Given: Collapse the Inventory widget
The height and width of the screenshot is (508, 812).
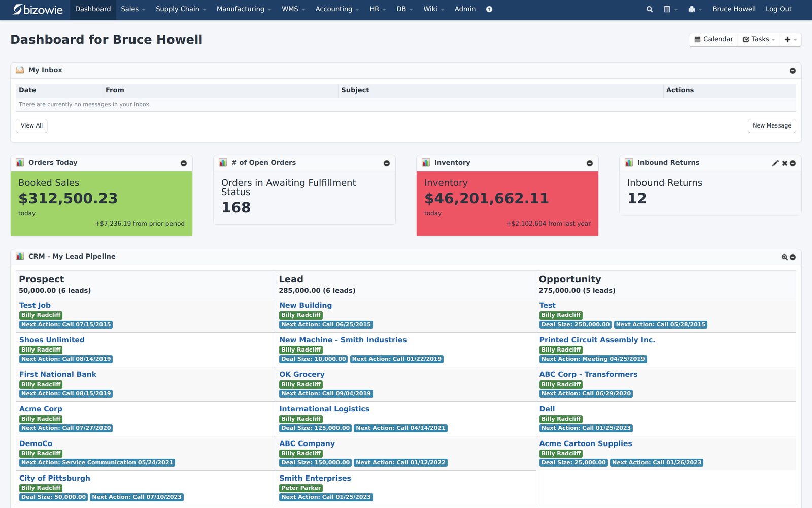Looking at the screenshot, I should [590, 163].
